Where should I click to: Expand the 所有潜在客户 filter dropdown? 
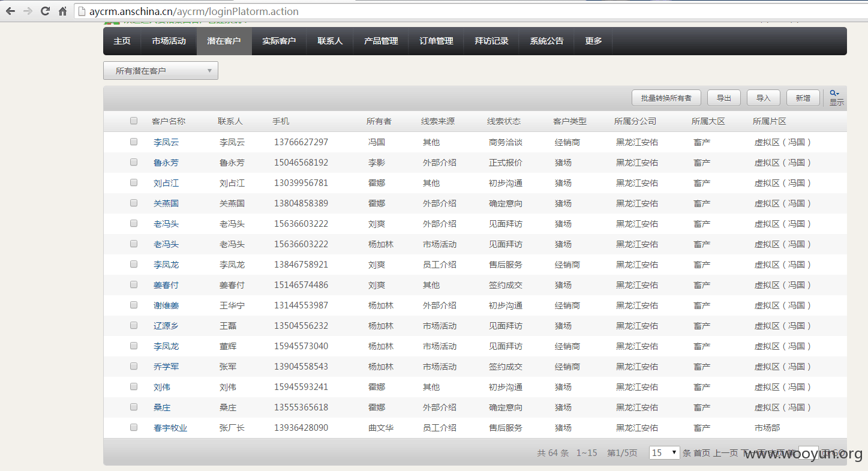pyautogui.click(x=161, y=71)
